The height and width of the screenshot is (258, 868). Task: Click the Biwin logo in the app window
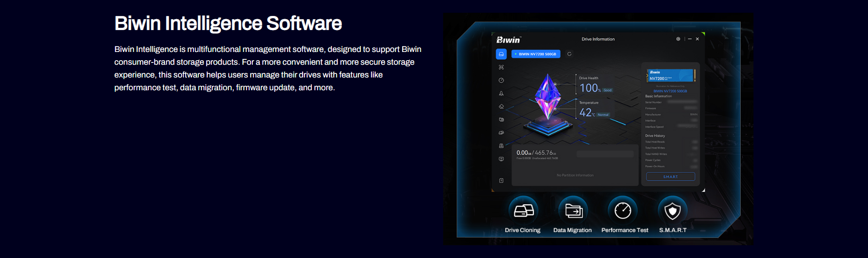[508, 40]
